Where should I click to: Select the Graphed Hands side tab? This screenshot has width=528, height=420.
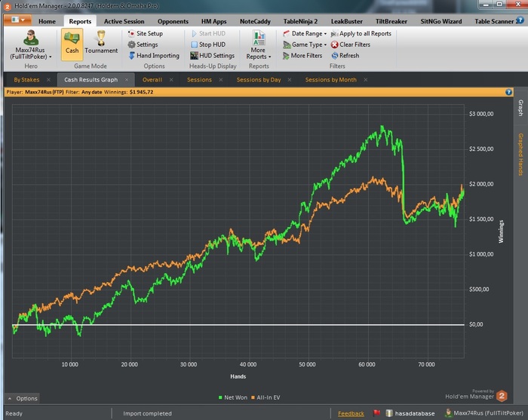click(520, 155)
